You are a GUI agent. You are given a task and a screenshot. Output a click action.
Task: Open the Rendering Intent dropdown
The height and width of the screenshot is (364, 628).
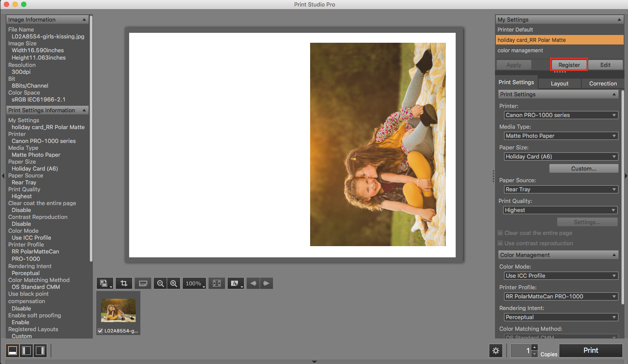click(x=561, y=317)
